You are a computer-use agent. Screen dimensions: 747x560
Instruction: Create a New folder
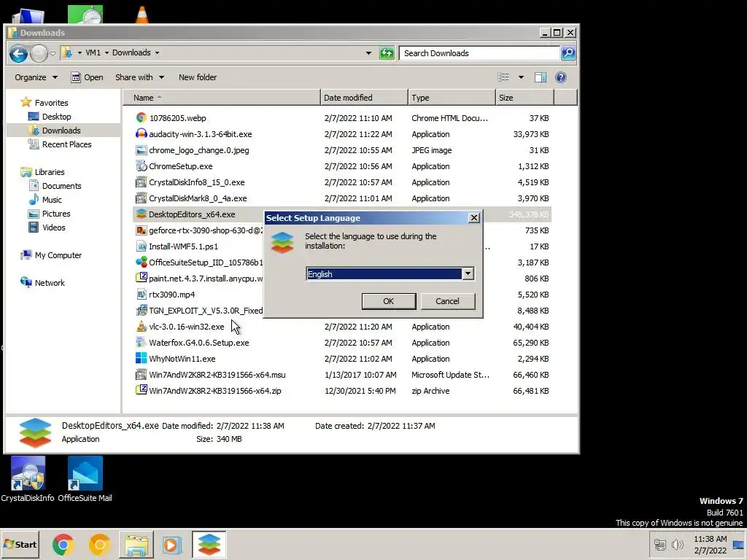coord(198,77)
